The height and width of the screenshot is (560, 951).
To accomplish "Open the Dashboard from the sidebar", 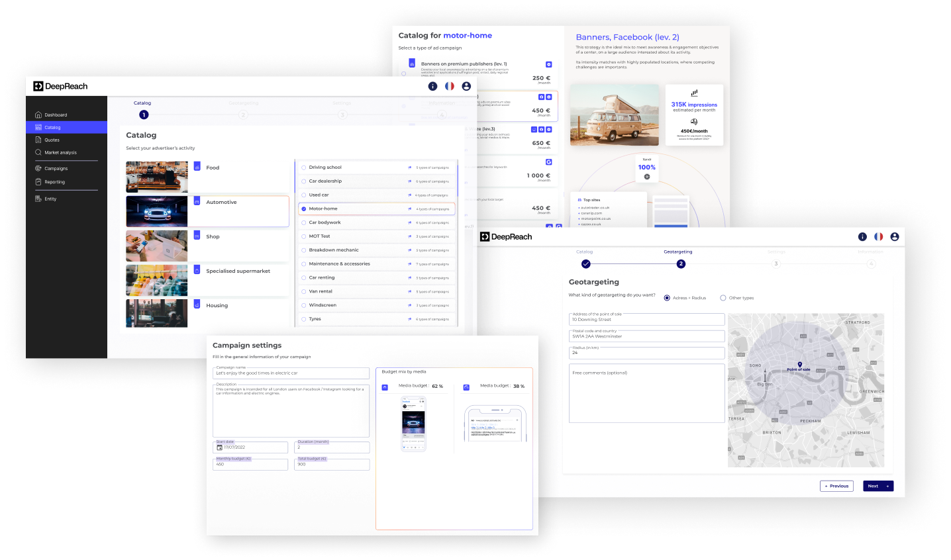I will point(56,115).
